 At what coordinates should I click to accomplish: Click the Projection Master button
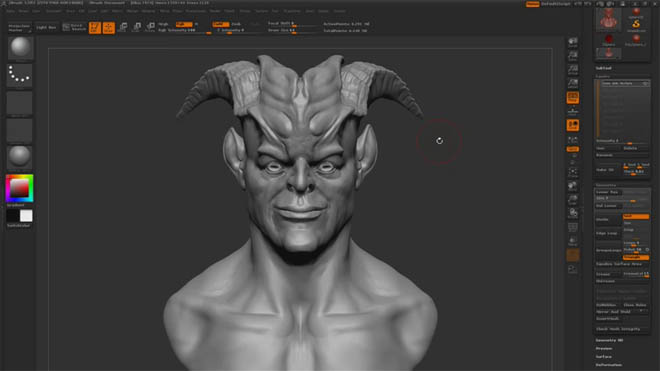pos(19,28)
